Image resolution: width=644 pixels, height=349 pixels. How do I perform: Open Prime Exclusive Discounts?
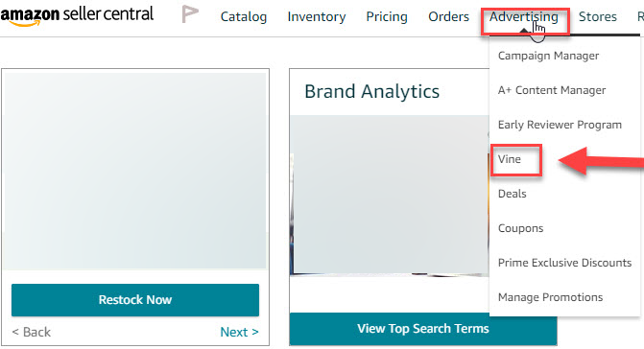(564, 263)
